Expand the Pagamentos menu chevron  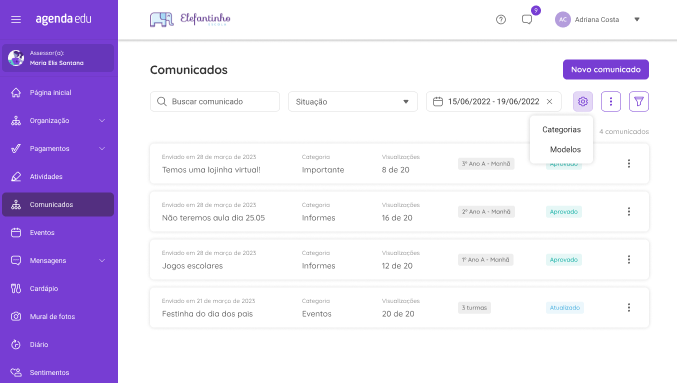click(x=102, y=149)
